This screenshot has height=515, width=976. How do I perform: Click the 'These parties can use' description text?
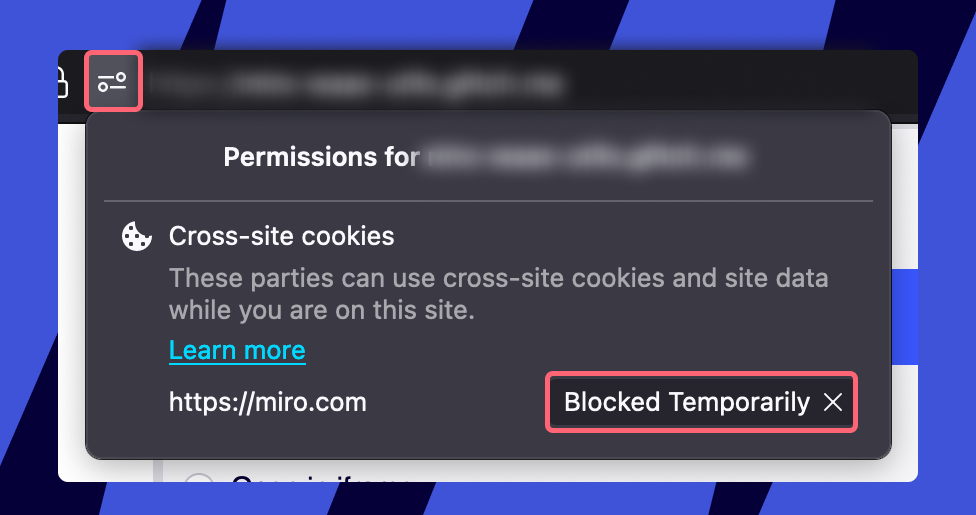[498, 278]
